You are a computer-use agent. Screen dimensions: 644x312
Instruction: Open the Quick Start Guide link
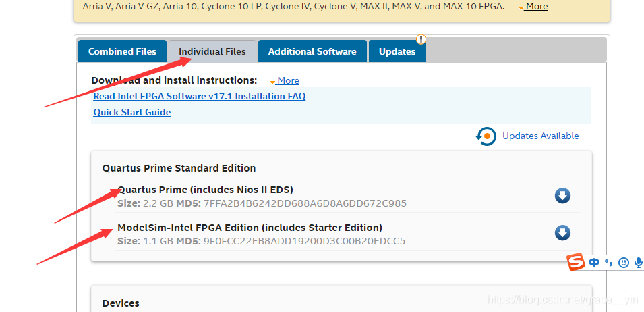click(x=132, y=112)
